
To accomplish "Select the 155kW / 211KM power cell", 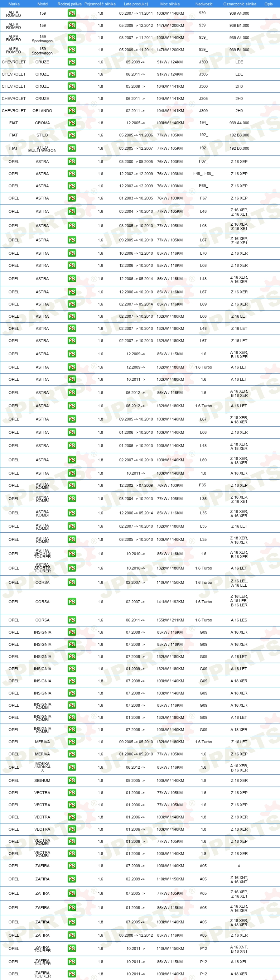I will (170, 620).
